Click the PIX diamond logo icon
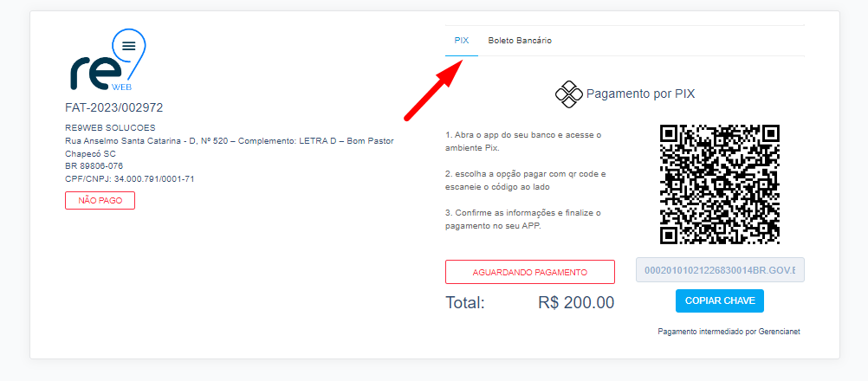This screenshot has width=868, height=381. (x=568, y=94)
